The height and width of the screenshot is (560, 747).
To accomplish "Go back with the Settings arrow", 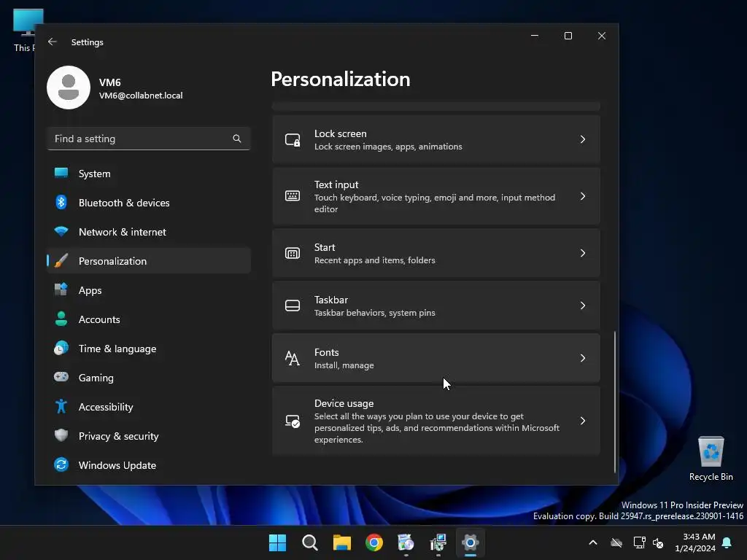I will pyautogui.click(x=53, y=42).
